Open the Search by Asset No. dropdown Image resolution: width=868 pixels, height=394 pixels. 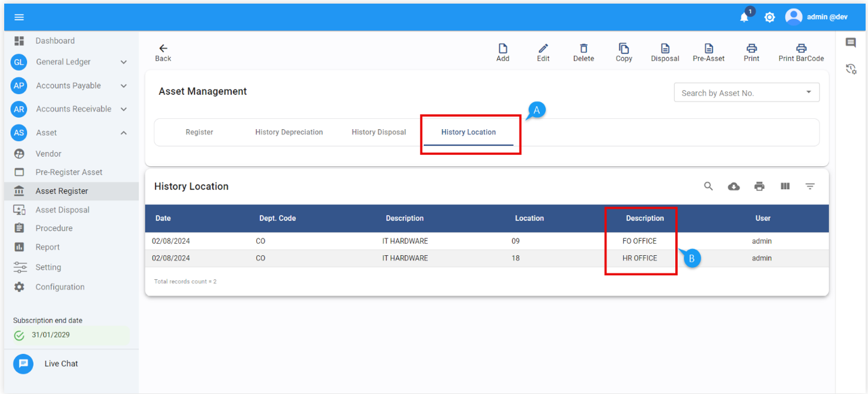coord(808,92)
